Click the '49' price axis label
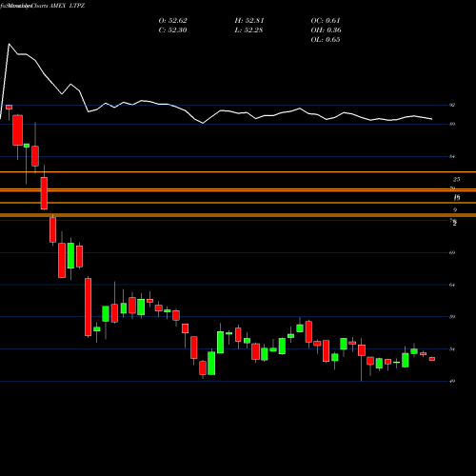The width and height of the screenshot is (476, 476). point(452,381)
